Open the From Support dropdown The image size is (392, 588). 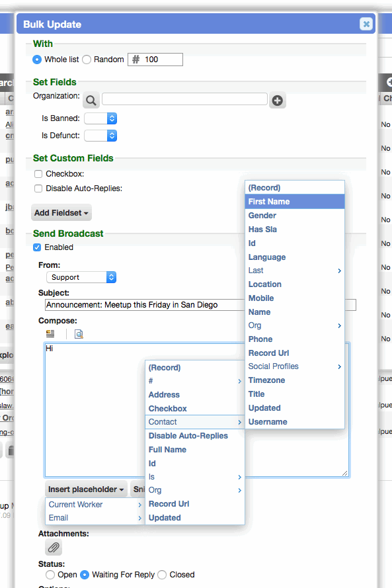(x=81, y=277)
